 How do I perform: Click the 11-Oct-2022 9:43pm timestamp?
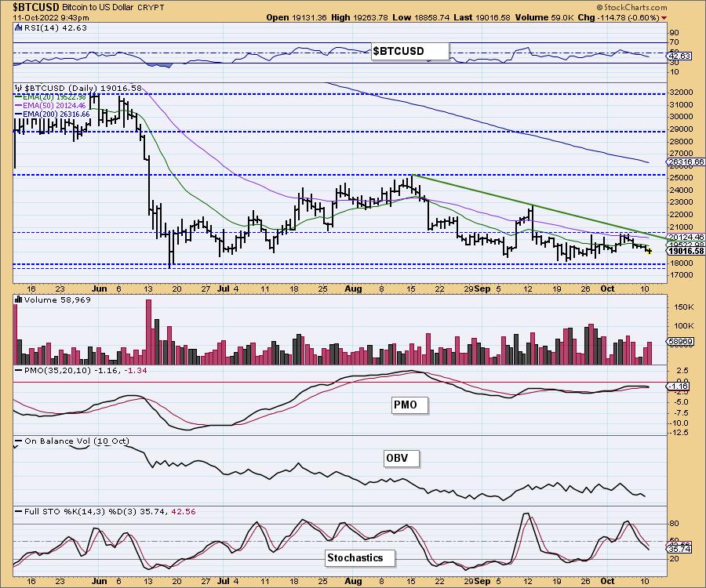pos(50,17)
